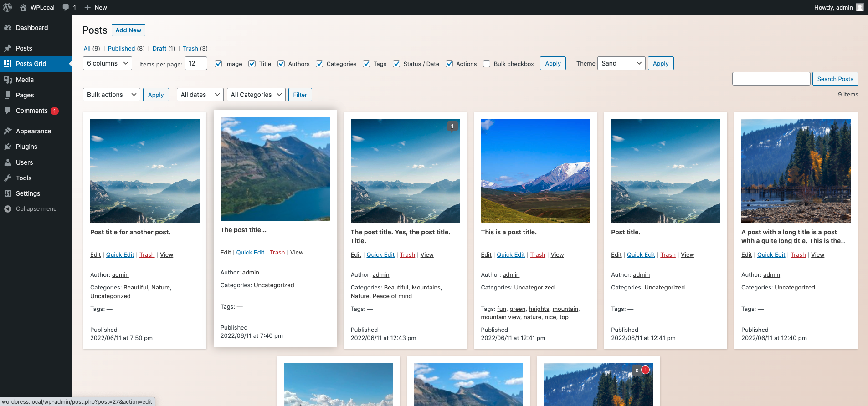868x406 pixels.
Task: Open the comments bubble icon in admin bar
Action: coord(66,7)
